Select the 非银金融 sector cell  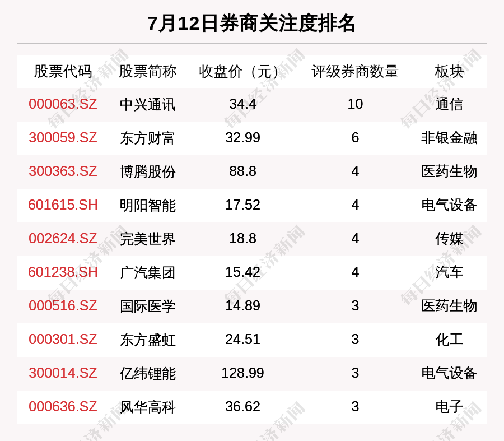click(x=449, y=138)
